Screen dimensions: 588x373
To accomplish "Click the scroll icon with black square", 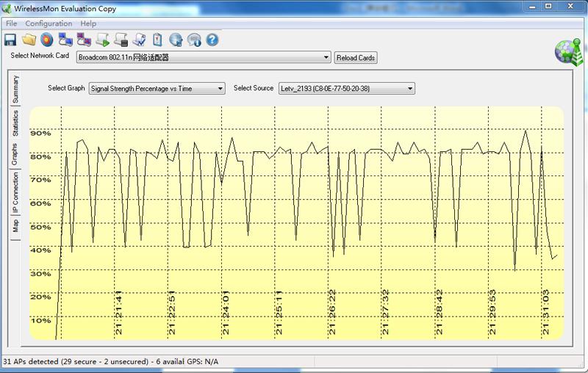I will pos(121,40).
